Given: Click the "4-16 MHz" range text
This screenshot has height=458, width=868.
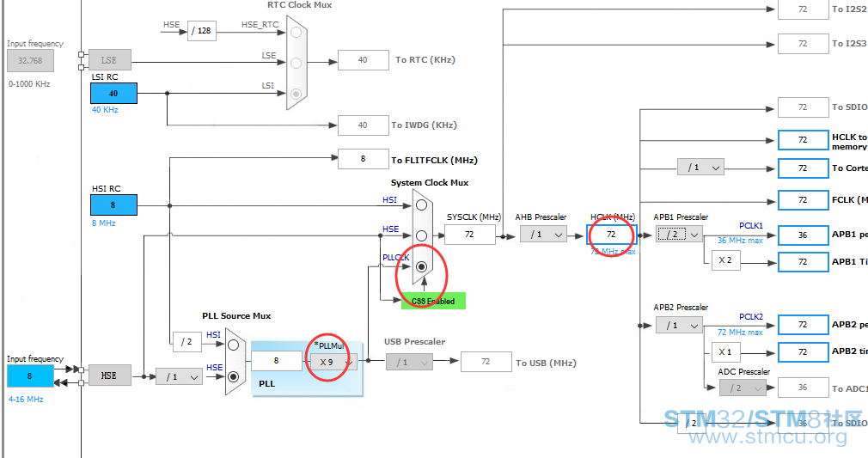Looking at the screenshot, I should pyautogui.click(x=26, y=399).
